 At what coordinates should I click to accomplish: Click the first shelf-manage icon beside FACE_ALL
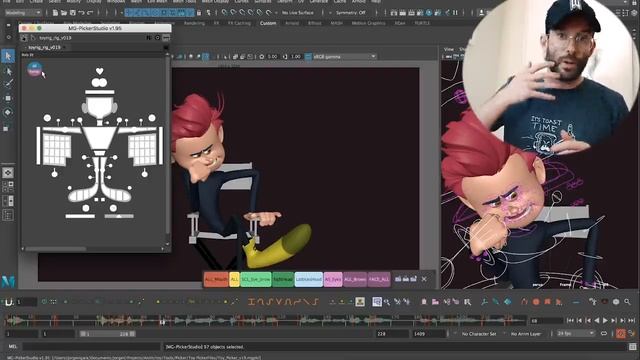click(398, 279)
